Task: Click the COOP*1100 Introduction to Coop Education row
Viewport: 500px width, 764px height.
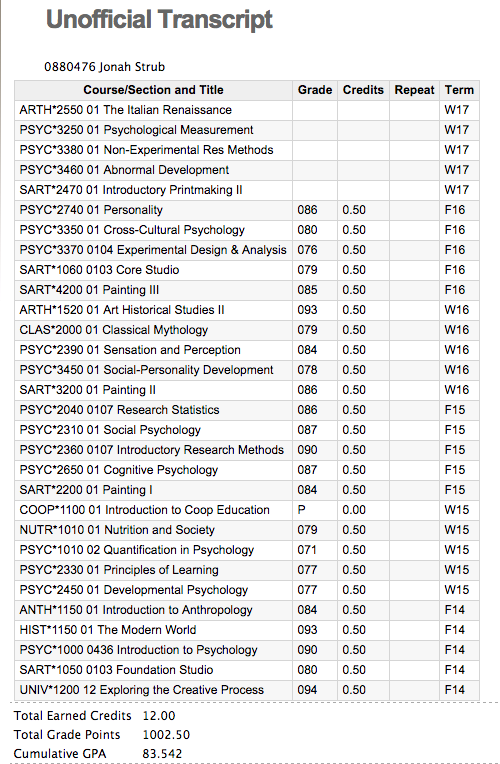Action: pyautogui.click(x=247, y=510)
